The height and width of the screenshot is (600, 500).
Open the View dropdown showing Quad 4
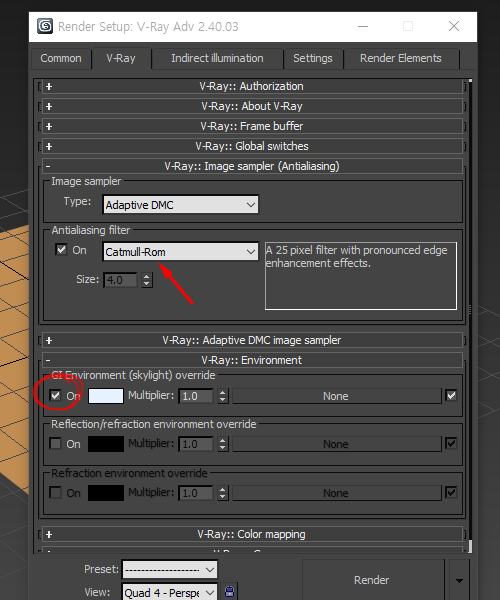[169, 592]
